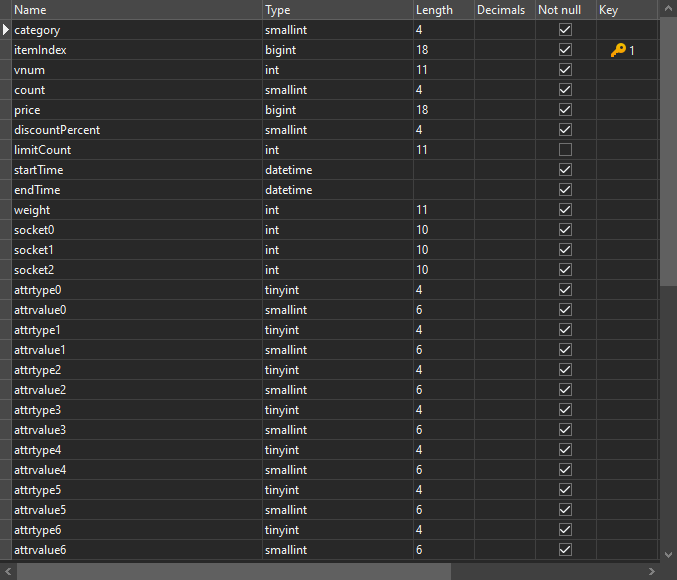
Task: Select the Length column header
Action: [x=442, y=10]
